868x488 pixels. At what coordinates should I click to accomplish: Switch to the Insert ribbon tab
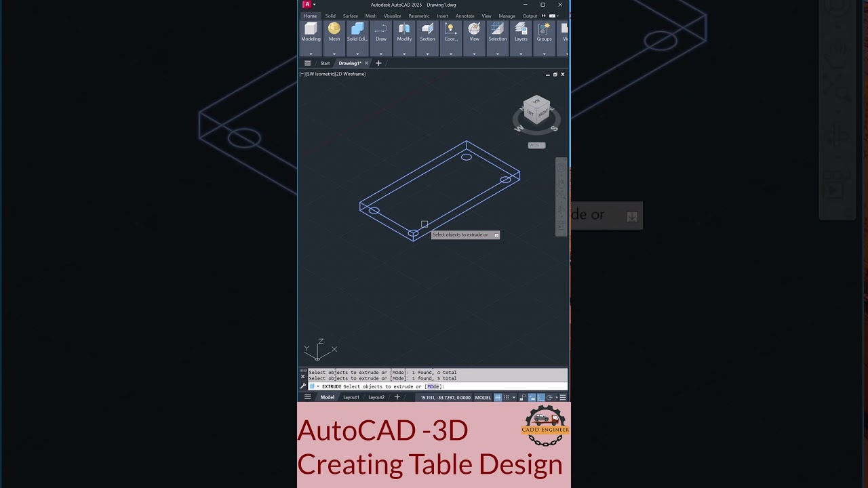443,16
